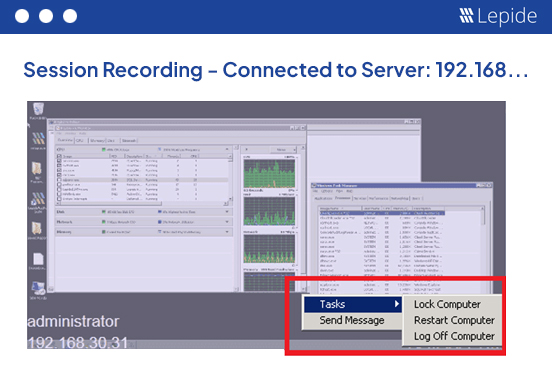Click the CPU usage graph in Resource Monitor
The width and height of the screenshot is (552, 380).
269,174
